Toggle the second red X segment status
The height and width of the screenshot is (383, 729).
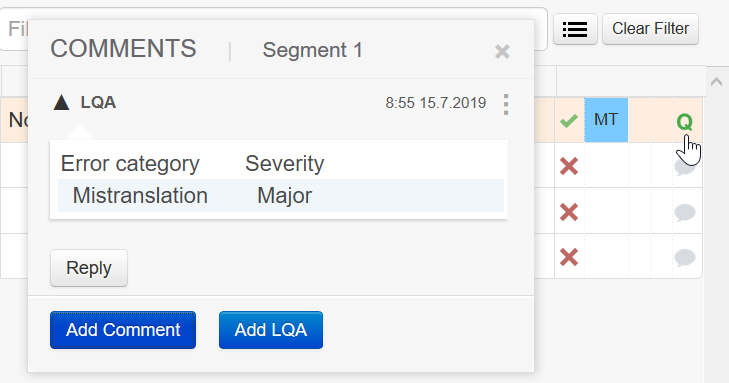pyautogui.click(x=569, y=212)
